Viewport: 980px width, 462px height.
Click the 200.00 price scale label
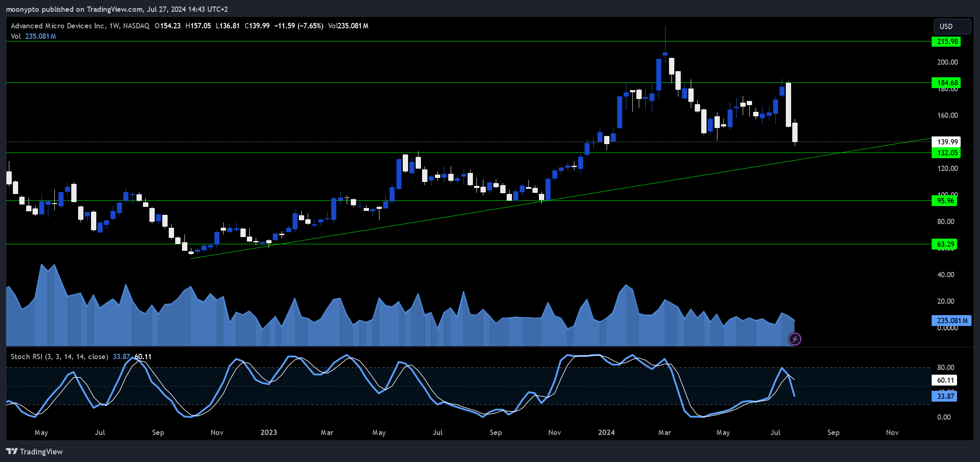[x=947, y=62]
